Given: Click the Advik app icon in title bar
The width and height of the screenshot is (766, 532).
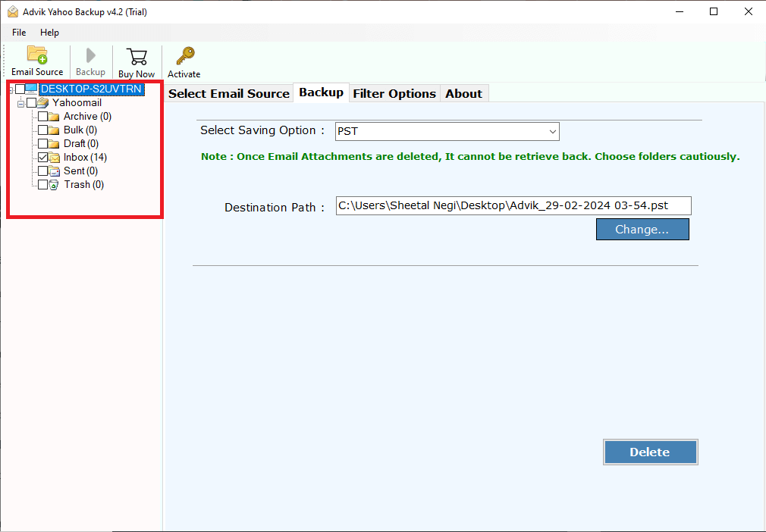Looking at the screenshot, I should pyautogui.click(x=13, y=11).
